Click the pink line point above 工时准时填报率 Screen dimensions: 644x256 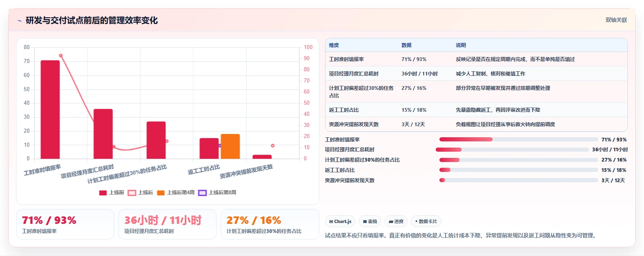pos(61,56)
